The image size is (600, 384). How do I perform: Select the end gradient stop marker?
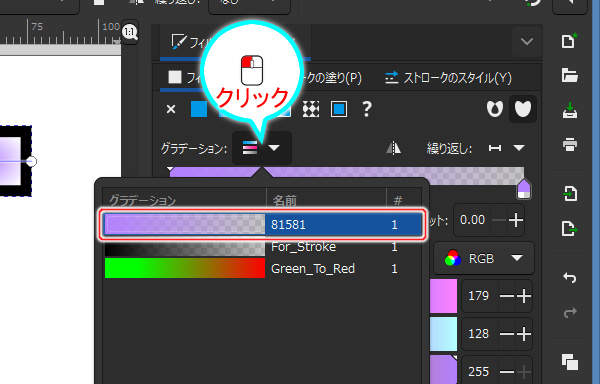pyautogui.click(x=523, y=189)
